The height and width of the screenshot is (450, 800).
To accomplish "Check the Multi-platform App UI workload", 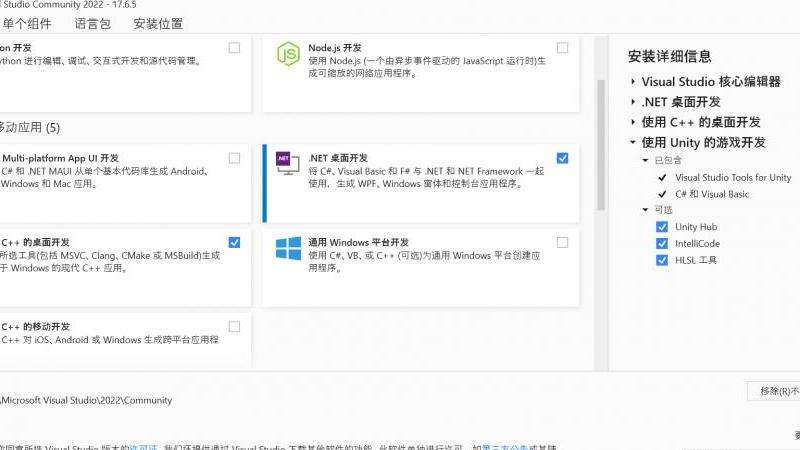I will (x=234, y=158).
